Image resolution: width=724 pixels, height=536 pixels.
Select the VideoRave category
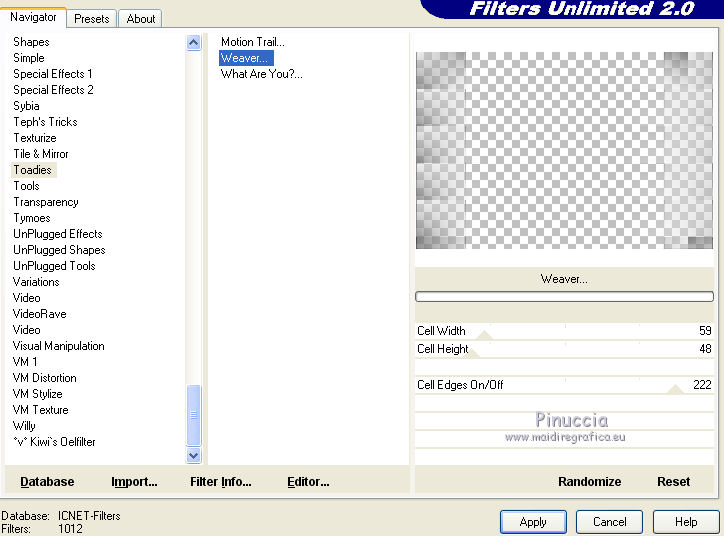click(40, 314)
